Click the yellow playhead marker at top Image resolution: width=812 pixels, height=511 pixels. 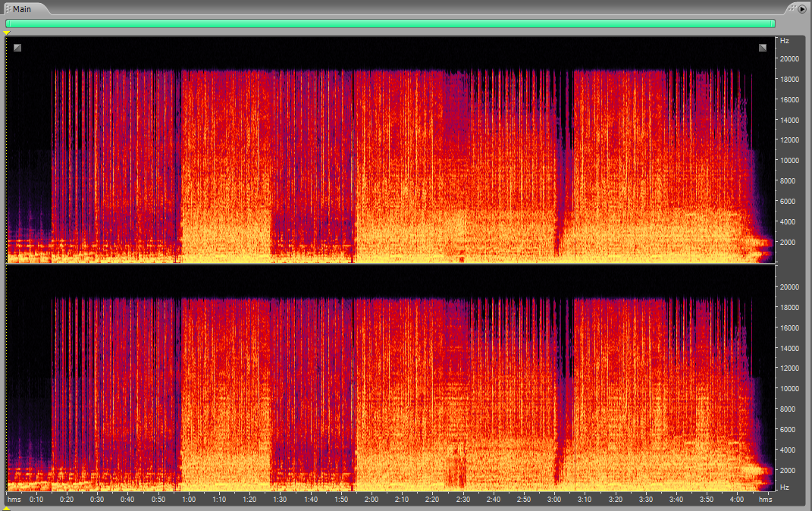[7, 33]
